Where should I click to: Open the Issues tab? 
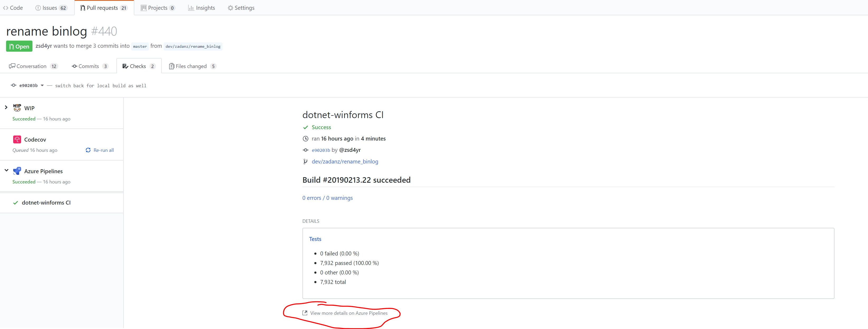(50, 8)
